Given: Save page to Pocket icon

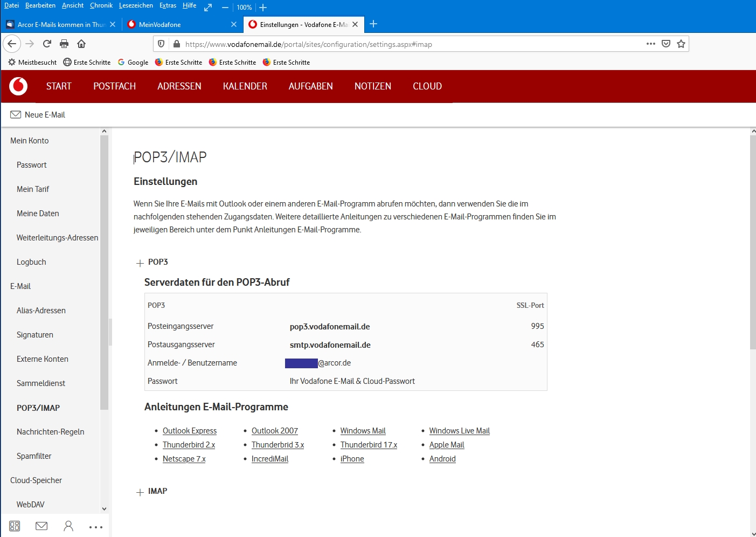Looking at the screenshot, I should click(666, 44).
